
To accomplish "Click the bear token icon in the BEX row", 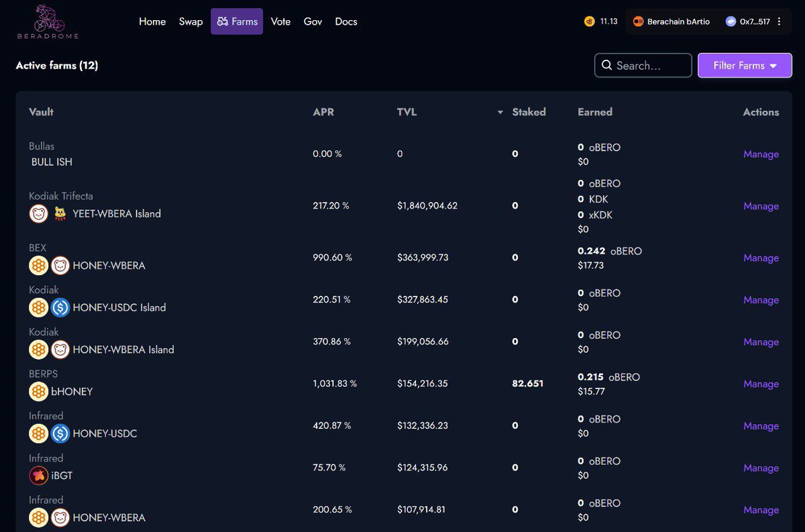I will [60, 266].
